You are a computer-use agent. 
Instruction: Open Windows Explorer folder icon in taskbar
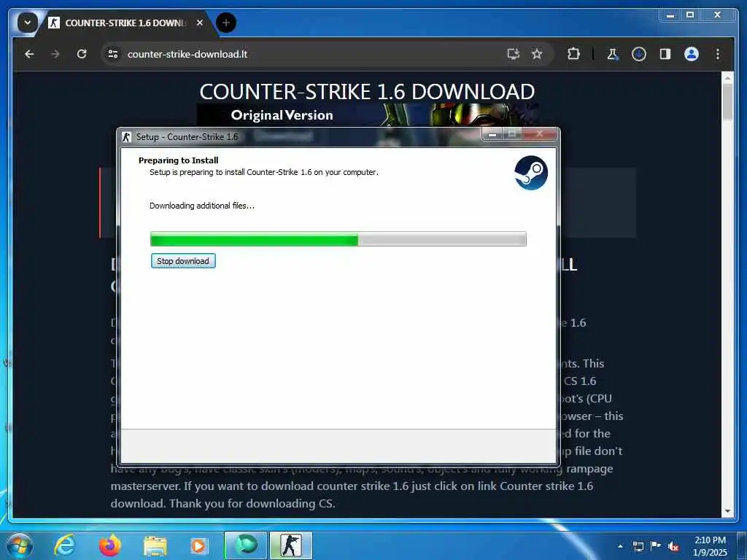155,546
